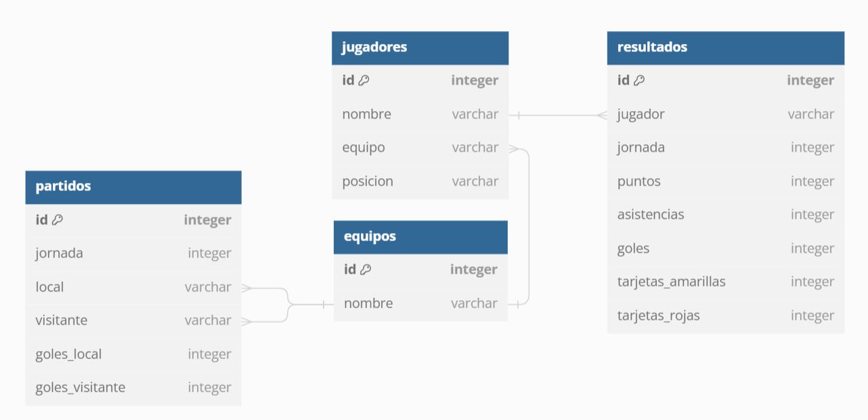This screenshot has width=868, height=420.
Task: Click the relationship line between nombre and jugador
Action: (558, 115)
